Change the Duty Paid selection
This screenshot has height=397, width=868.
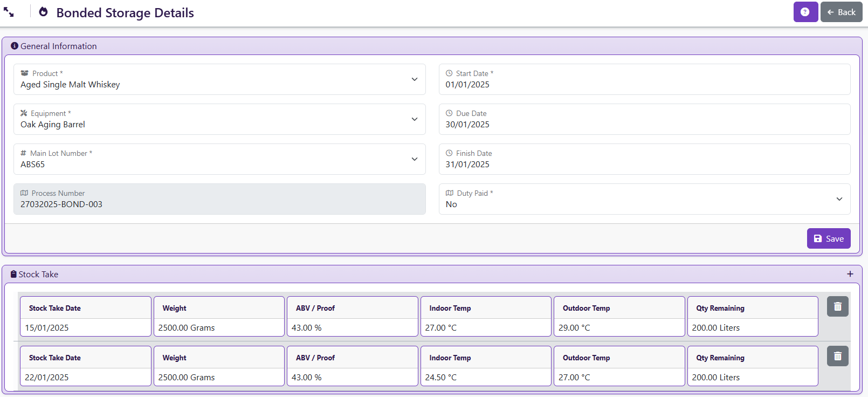click(644, 199)
